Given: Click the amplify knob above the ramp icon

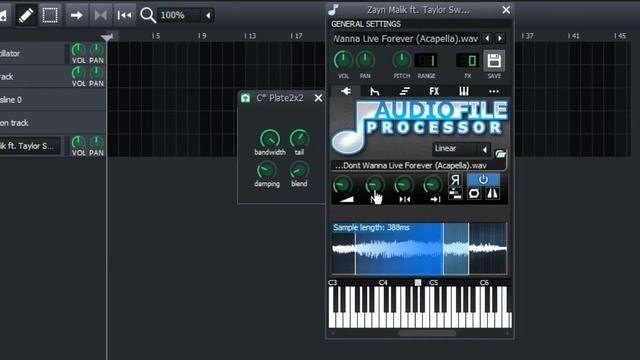Looking at the screenshot, I should coord(342,185).
